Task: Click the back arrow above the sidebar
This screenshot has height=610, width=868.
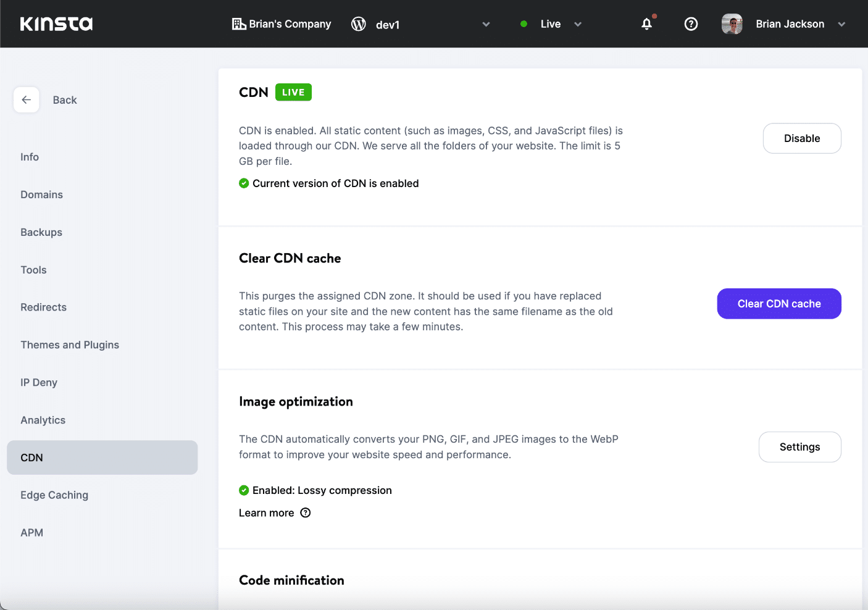Action: click(26, 99)
